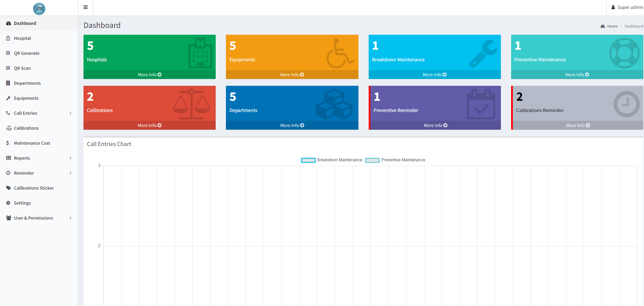The width and height of the screenshot is (644, 306).
Task: Open More Info on Preventive Reminder card
Action: pyautogui.click(x=435, y=125)
